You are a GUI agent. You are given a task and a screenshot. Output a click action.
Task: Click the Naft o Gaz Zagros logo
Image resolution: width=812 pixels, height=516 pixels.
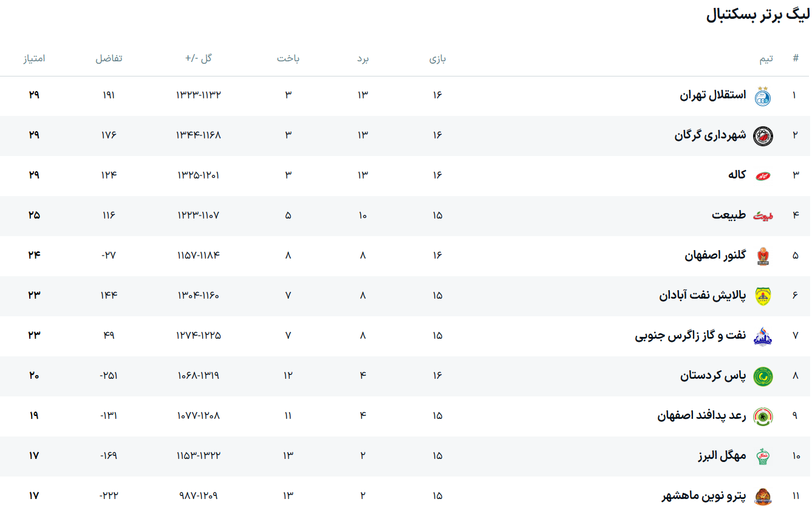click(763, 336)
